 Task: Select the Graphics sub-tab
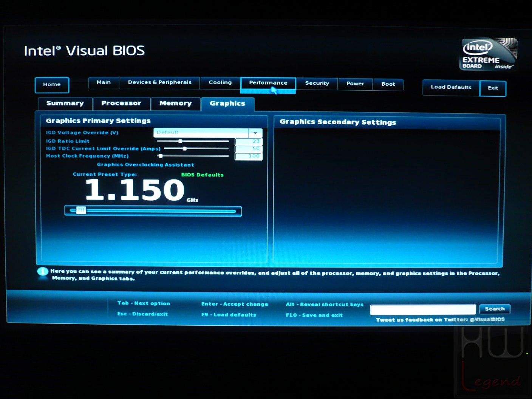[227, 104]
